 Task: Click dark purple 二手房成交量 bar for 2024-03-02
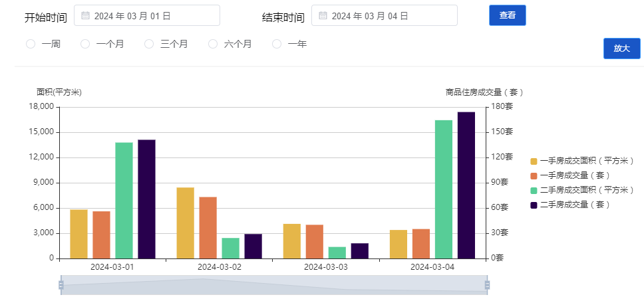coord(253,247)
